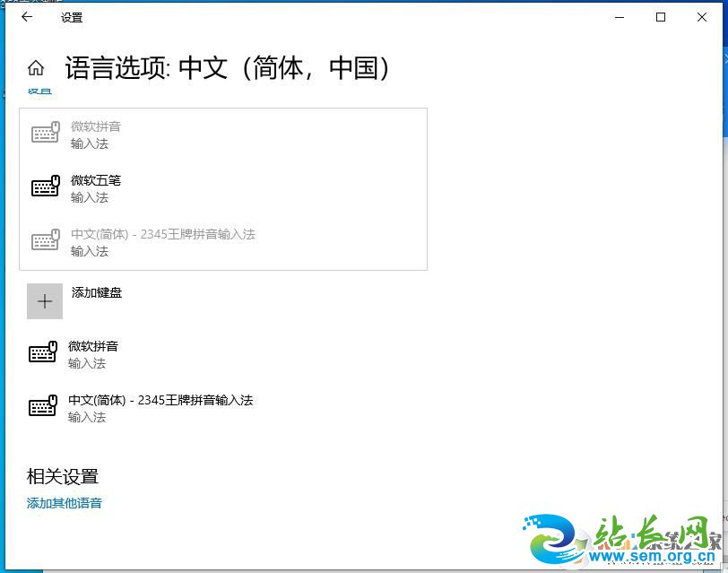This screenshot has height=573, width=728.
Task: Click the vertical scrollbar on the right edge
Action: (x=724, y=269)
